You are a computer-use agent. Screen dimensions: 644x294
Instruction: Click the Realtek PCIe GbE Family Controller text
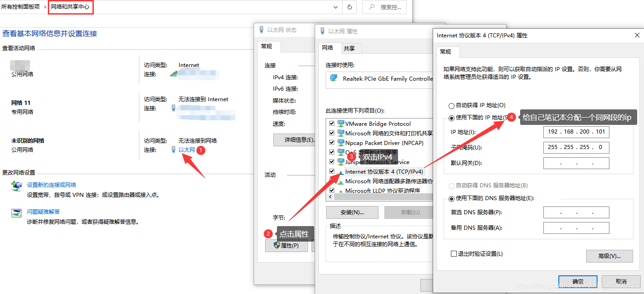[388, 78]
